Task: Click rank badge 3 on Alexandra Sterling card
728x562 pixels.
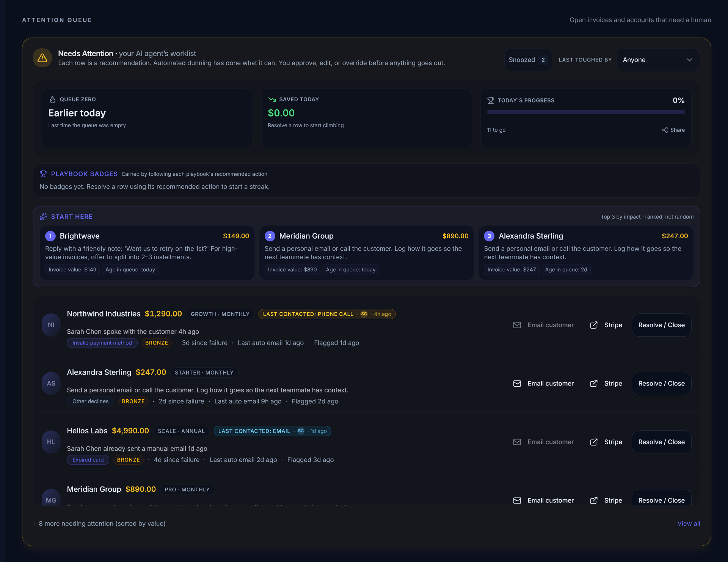Action: point(490,236)
